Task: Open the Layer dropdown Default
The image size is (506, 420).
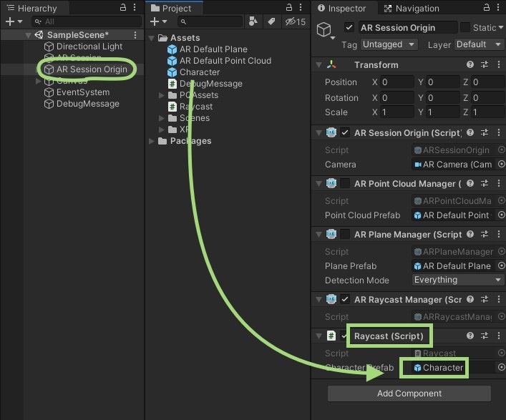Action: tap(479, 44)
